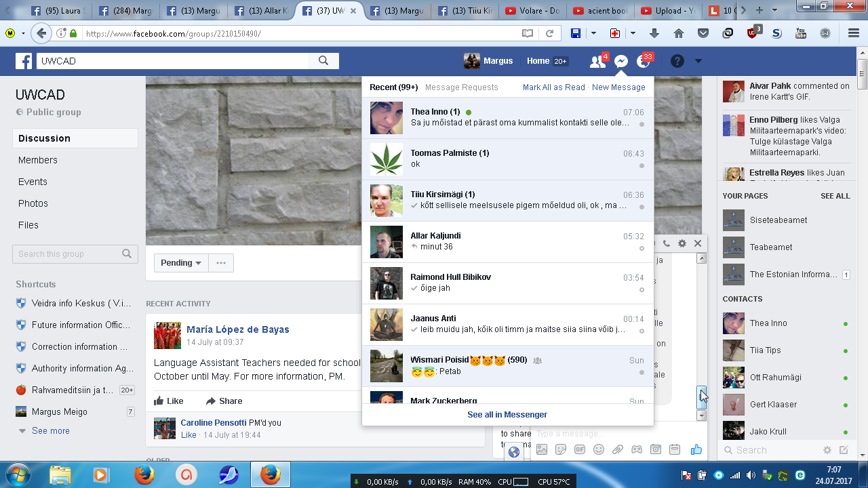Screen dimensions: 868x488
Task: Go back with the browser back arrow
Action: (x=42, y=33)
